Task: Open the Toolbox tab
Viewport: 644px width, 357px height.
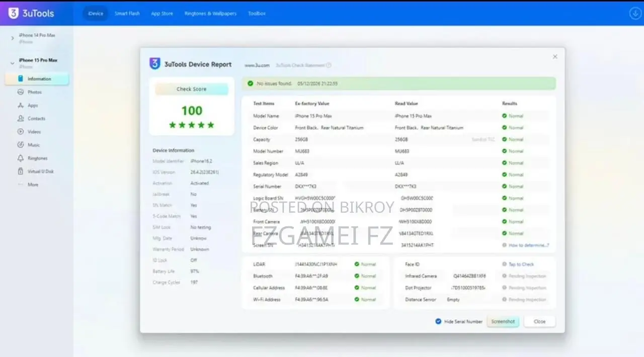Action: 257,14
